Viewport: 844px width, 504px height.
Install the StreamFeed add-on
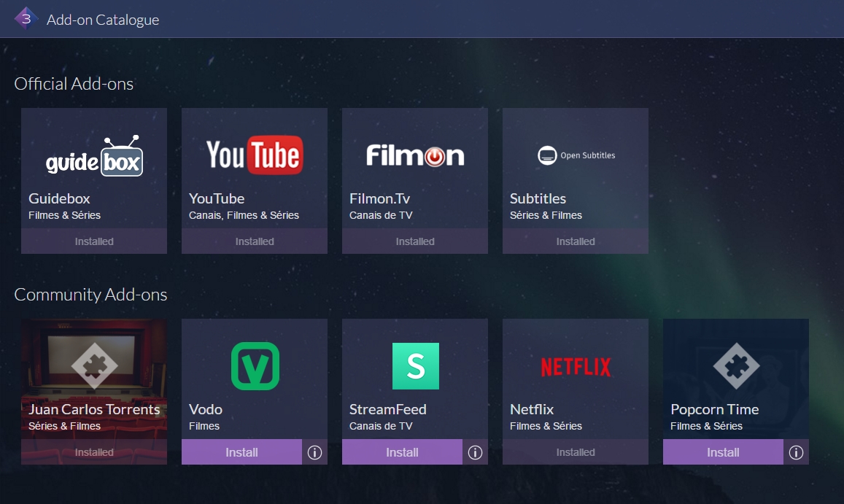point(402,452)
